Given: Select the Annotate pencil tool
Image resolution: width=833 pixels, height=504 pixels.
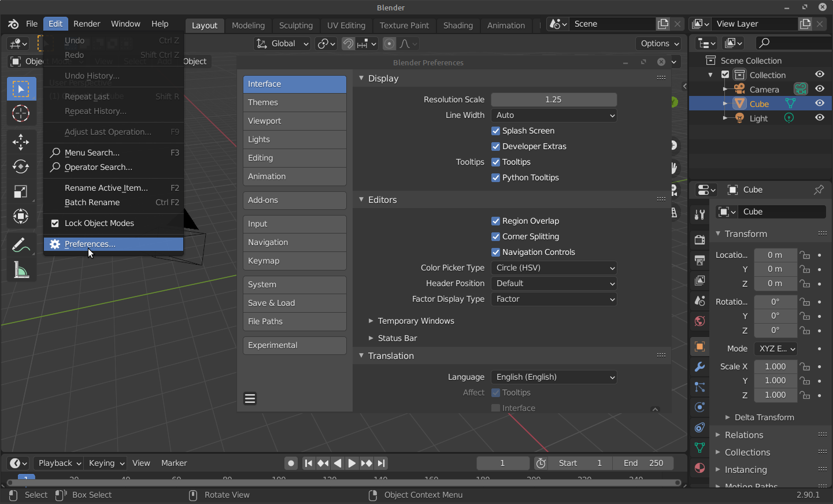Looking at the screenshot, I should click(21, 246).
